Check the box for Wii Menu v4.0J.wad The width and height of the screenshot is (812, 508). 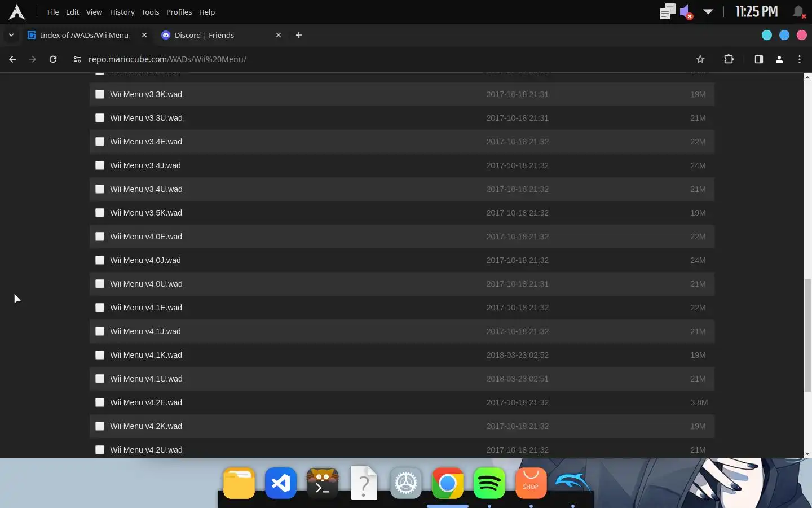tap(100, 260)
